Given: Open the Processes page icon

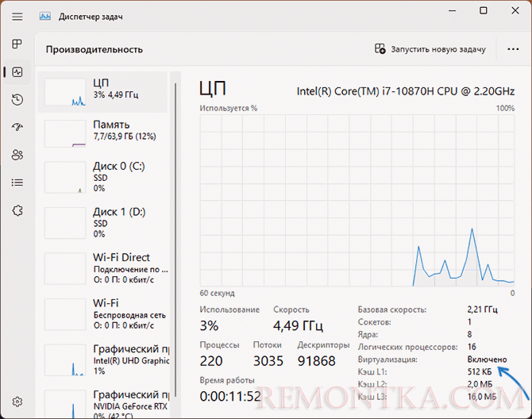Looking at the screenshot, I should tap(17, 44).
